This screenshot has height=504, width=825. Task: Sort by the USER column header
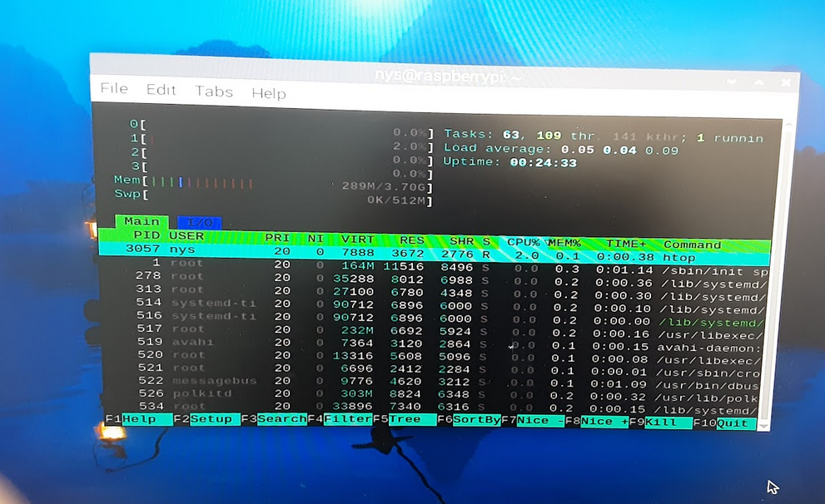click(186, 236)
